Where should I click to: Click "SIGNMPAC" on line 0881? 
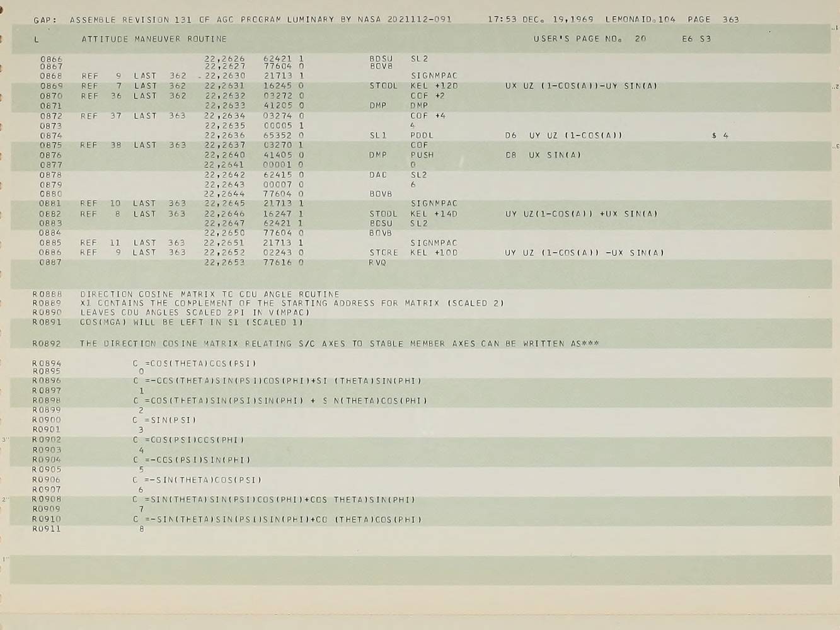click(x=434, y=203)
